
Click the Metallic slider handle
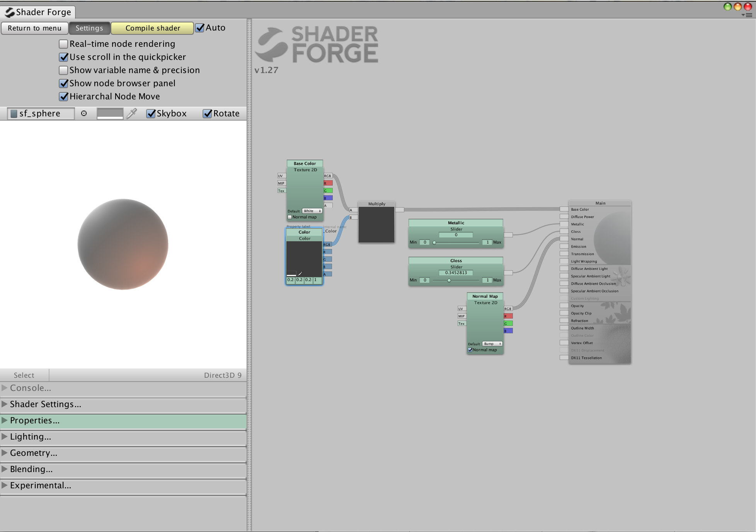[x=434, y=243]
